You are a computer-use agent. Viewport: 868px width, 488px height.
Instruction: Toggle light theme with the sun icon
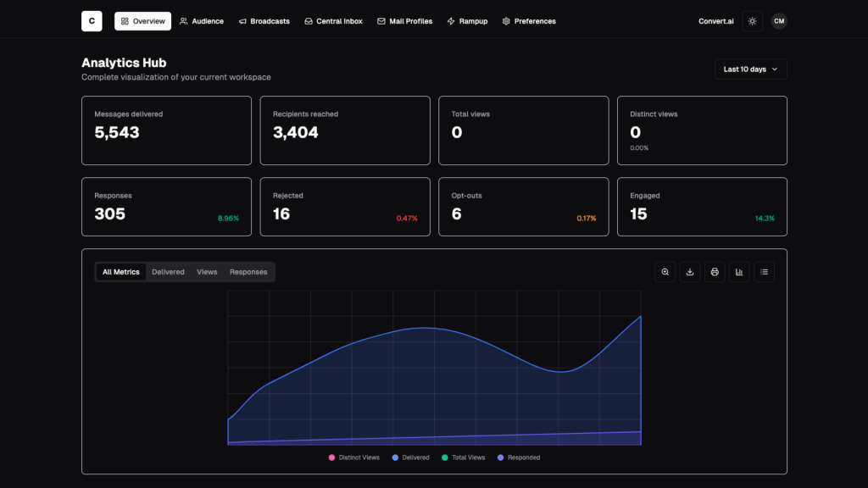click(752, 21)
